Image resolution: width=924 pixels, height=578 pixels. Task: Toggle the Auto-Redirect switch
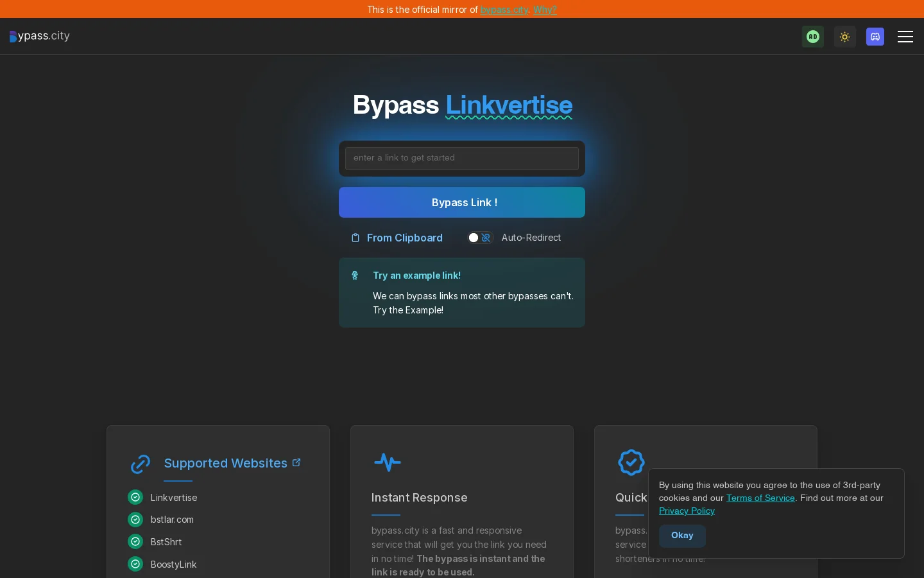[480, 238]
